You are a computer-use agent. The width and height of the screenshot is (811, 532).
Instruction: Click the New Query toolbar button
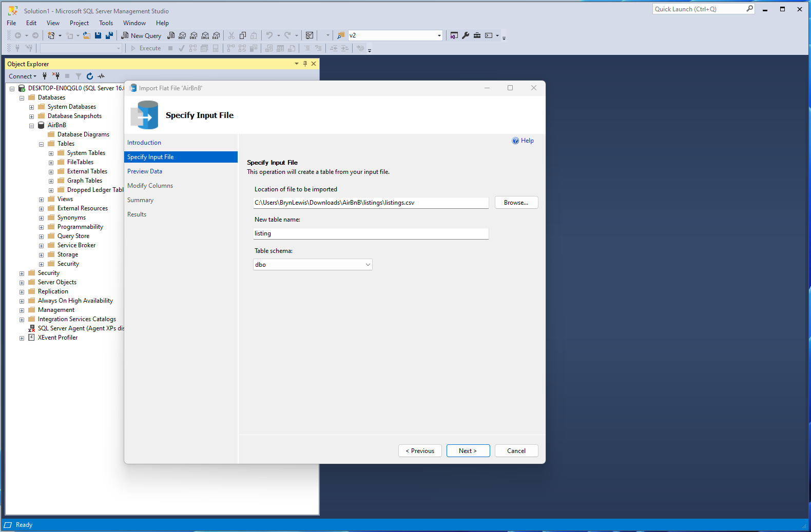[x=141, y=35]
